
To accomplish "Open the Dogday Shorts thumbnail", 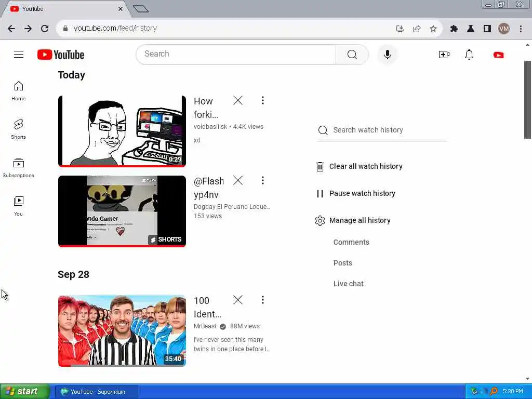I will click(x=122, y=211).
